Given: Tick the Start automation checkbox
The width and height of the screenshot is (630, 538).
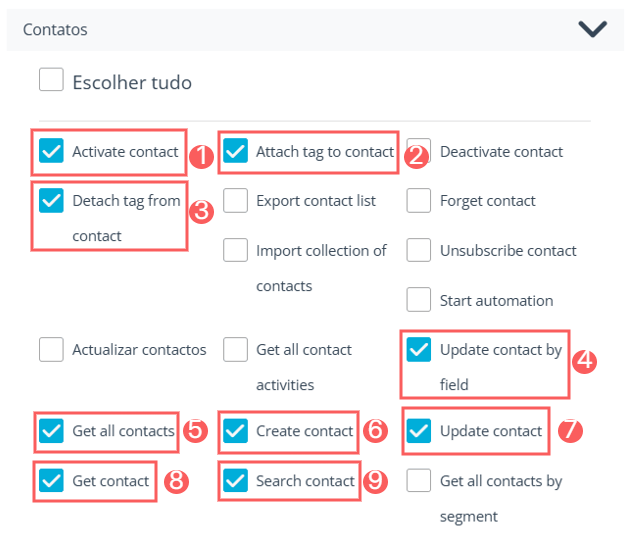Looking at the screenshot, I should [x=420, y=299].
